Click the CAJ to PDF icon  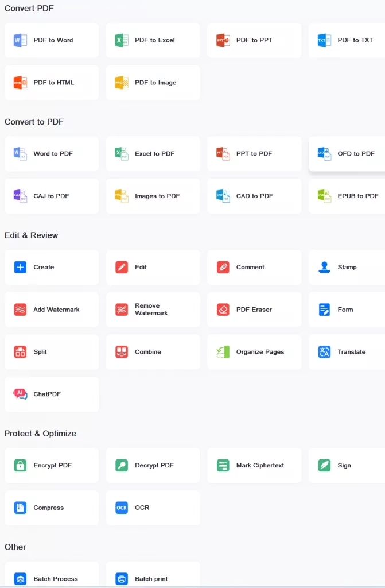click(x=20, y=196)
